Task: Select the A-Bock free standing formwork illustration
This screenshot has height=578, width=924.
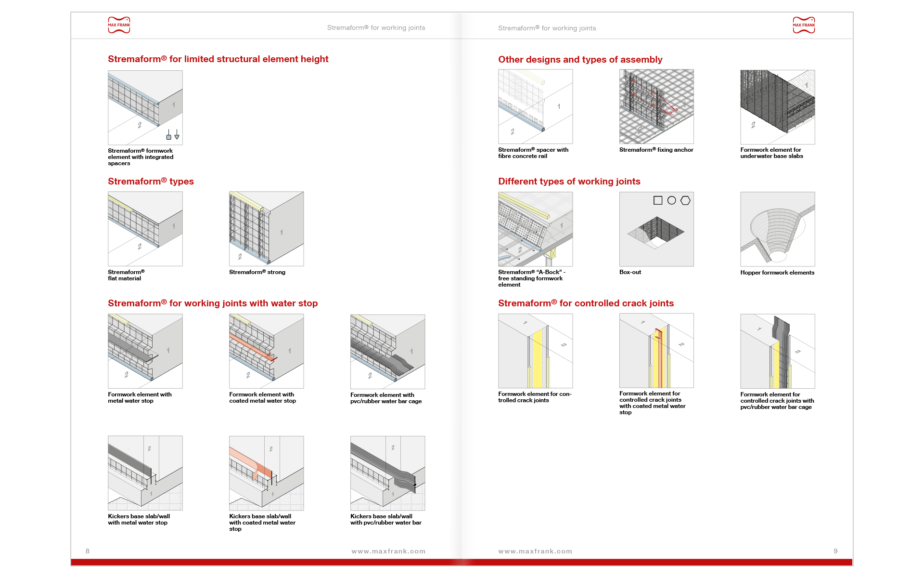Action: pyautogui.click(x=536, y=229)
